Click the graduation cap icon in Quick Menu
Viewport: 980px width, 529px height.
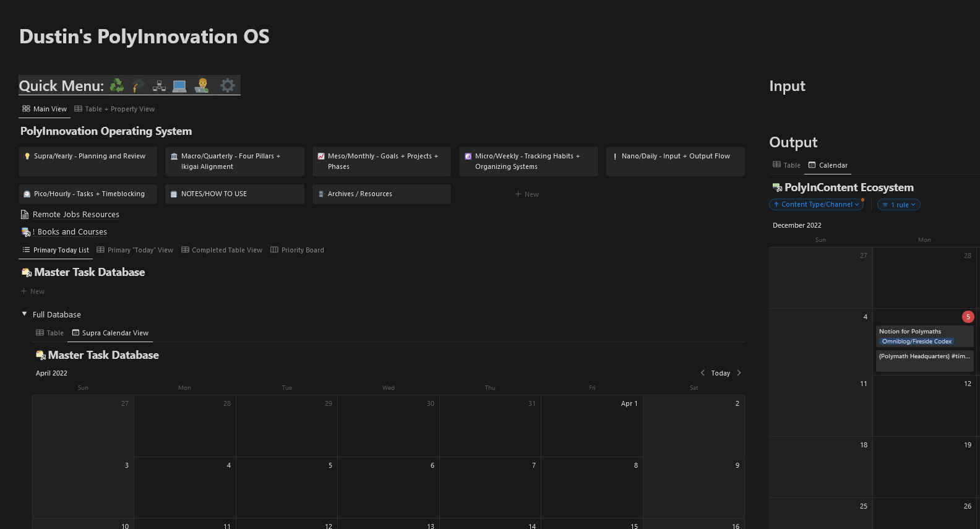(x=138, y=85)
